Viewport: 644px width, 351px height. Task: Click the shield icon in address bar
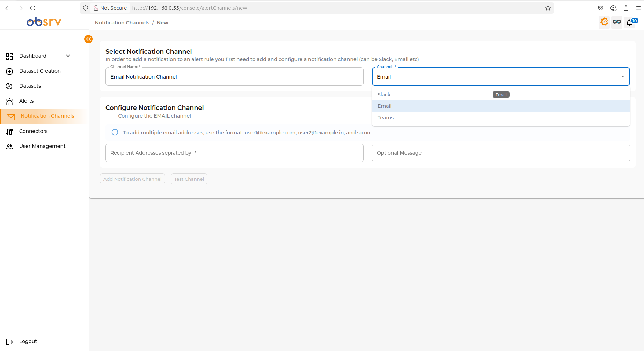point(86,8)
